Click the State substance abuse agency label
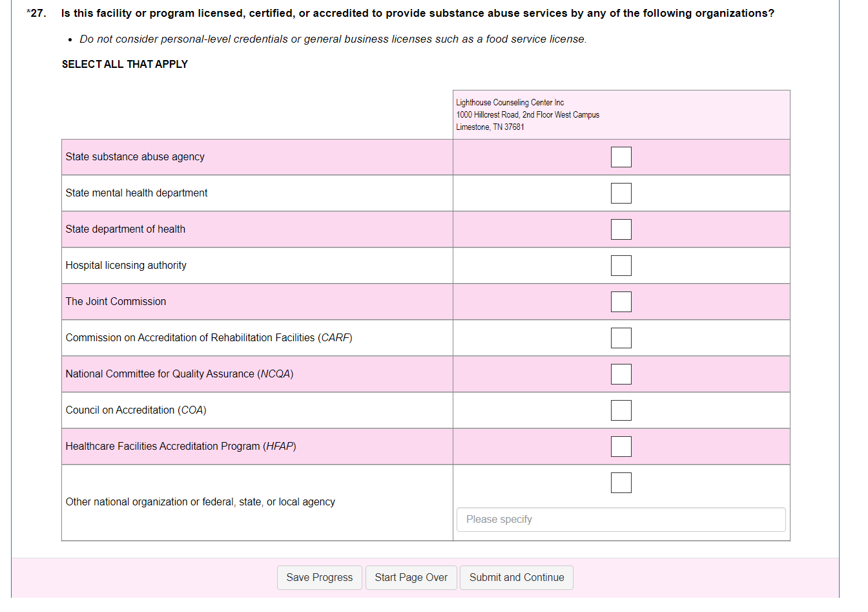Viewport: 868px width, 612px height. point(135,157)
